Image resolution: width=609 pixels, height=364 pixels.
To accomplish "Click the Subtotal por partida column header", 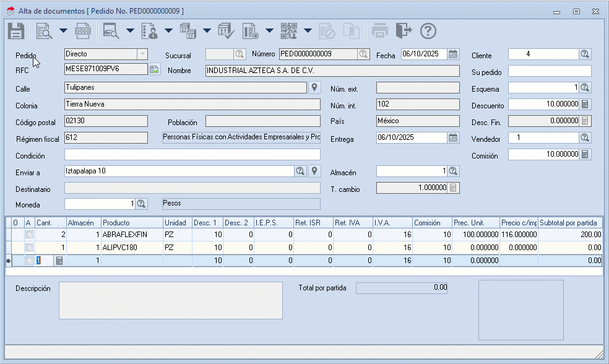I will click(569, 222).
